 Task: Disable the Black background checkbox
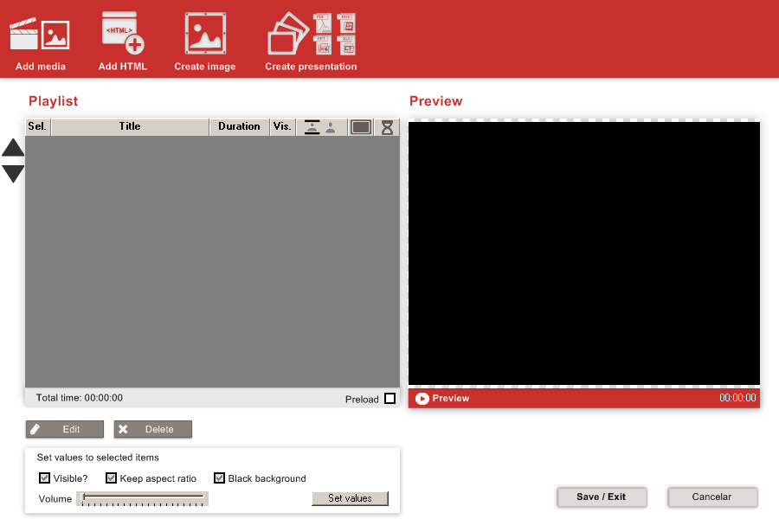219,478
